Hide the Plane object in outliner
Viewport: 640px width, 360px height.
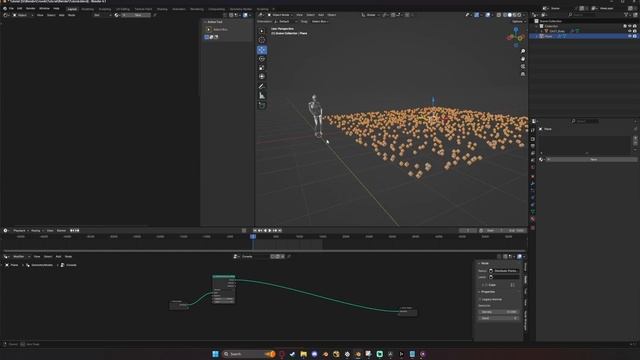(x=630, y=36)
